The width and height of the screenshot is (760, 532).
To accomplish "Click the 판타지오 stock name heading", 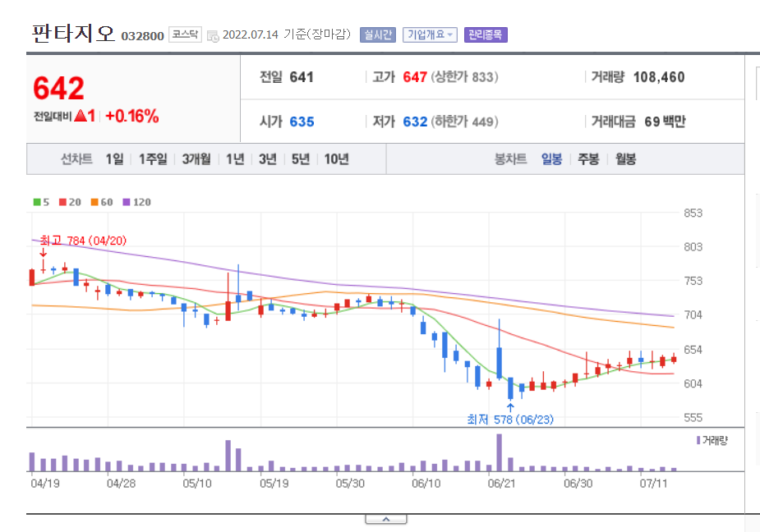I will [73, 34].
